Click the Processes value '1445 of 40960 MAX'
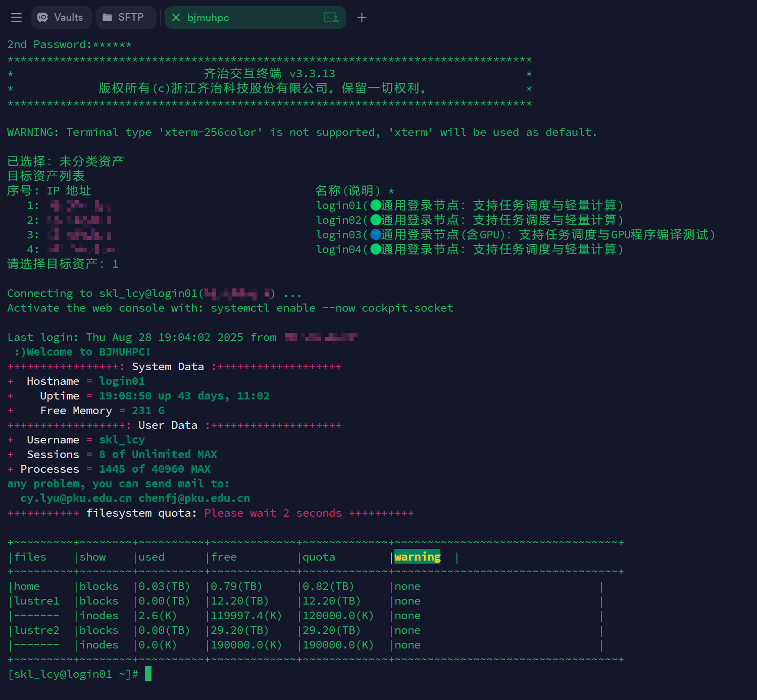 click(x=155, y=469)
